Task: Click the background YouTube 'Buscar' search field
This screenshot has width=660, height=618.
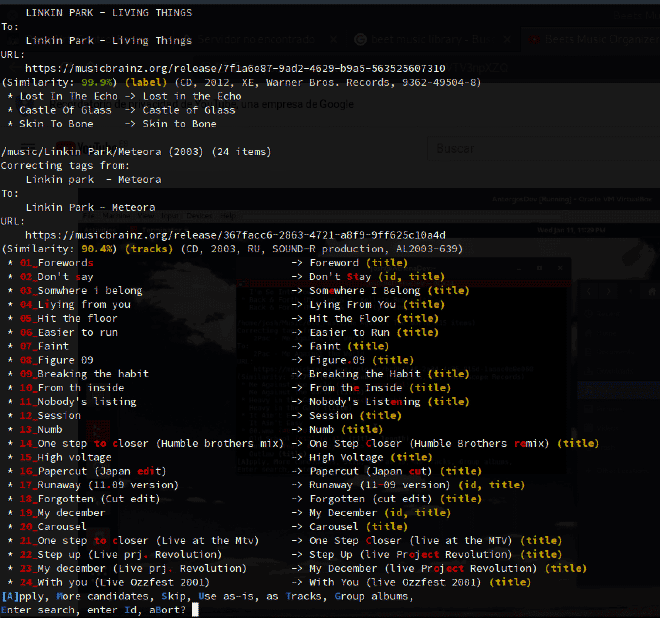Action: (x=543, y=149)
